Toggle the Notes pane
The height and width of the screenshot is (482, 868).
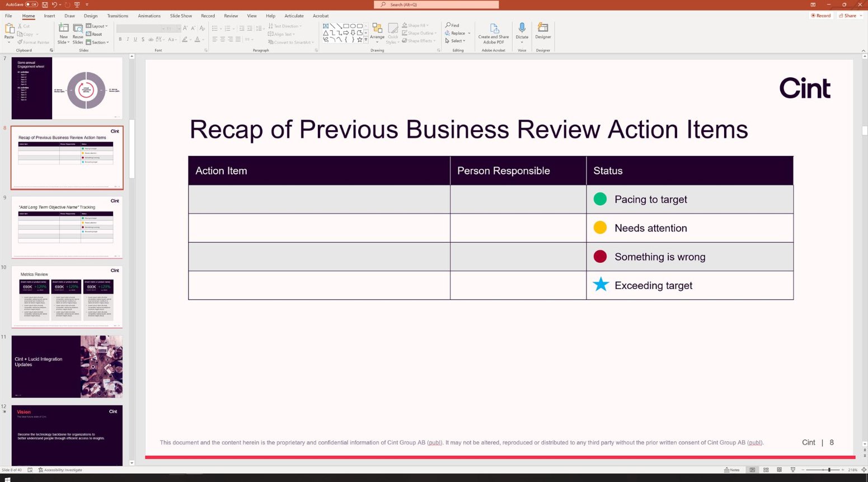click(732, 470)
